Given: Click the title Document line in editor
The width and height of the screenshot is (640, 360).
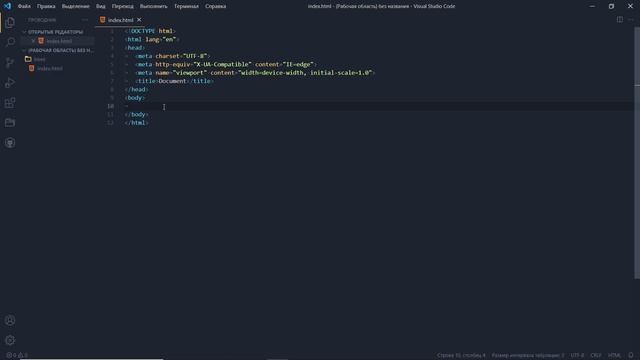Looking at the screenshot, I should [x=174, y=81].
